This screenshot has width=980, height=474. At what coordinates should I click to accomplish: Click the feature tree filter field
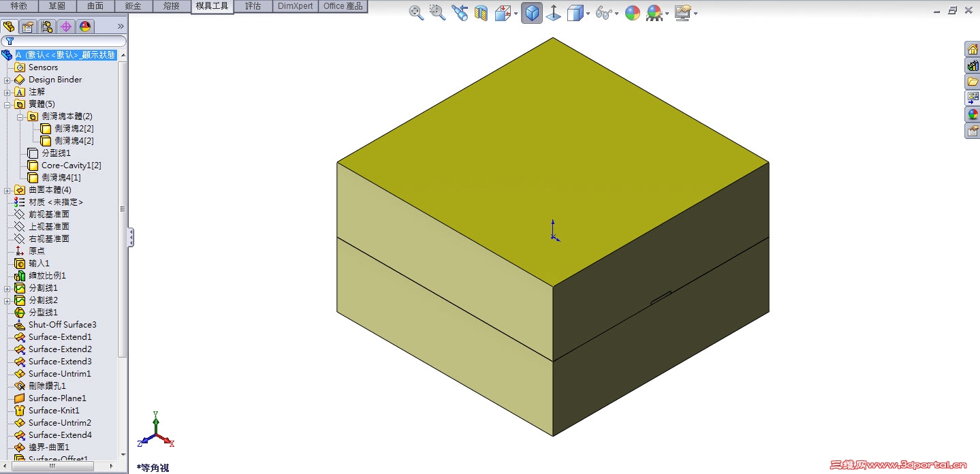pyautogui.click(x=63, y=41)
